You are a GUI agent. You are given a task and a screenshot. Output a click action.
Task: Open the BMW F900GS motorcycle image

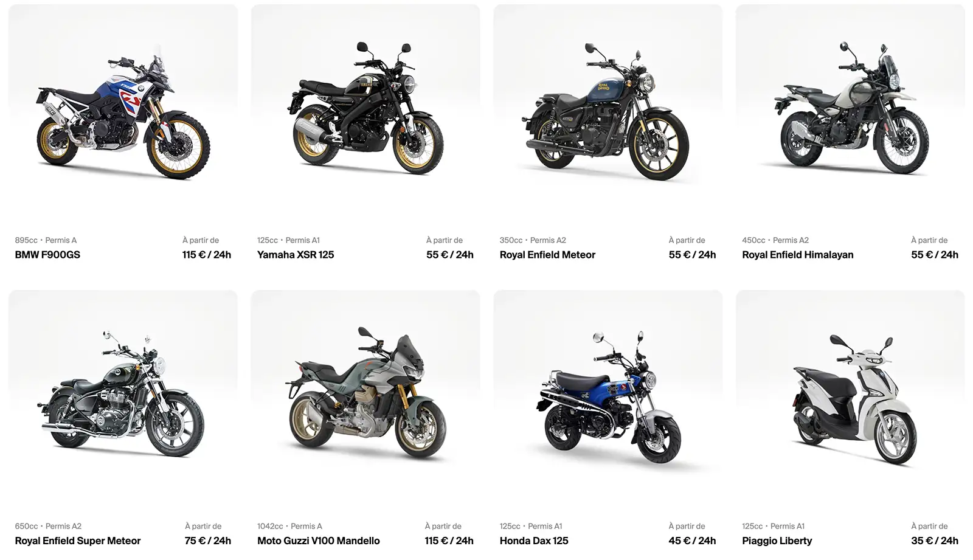click(x=123, y=112)
